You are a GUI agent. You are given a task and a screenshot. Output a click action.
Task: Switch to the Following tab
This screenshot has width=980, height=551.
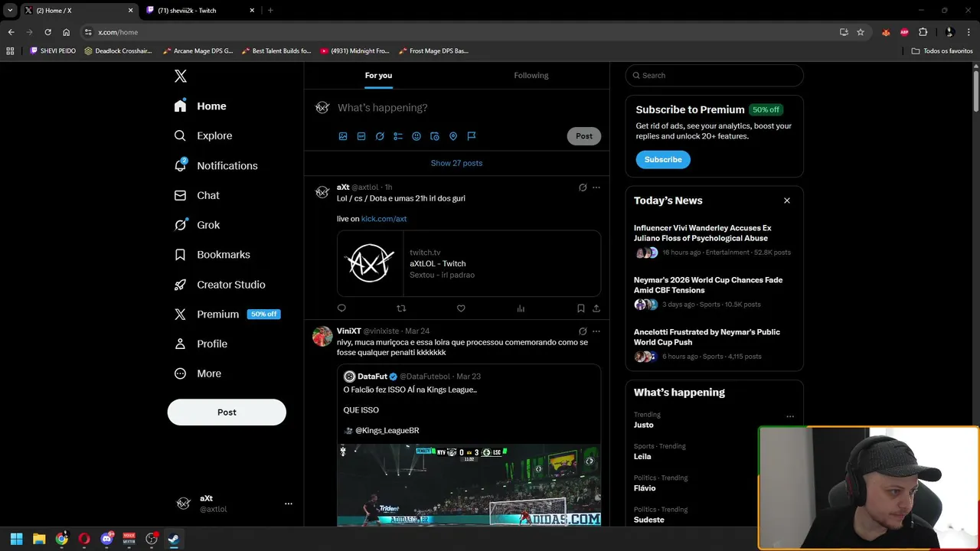(531, 75)
